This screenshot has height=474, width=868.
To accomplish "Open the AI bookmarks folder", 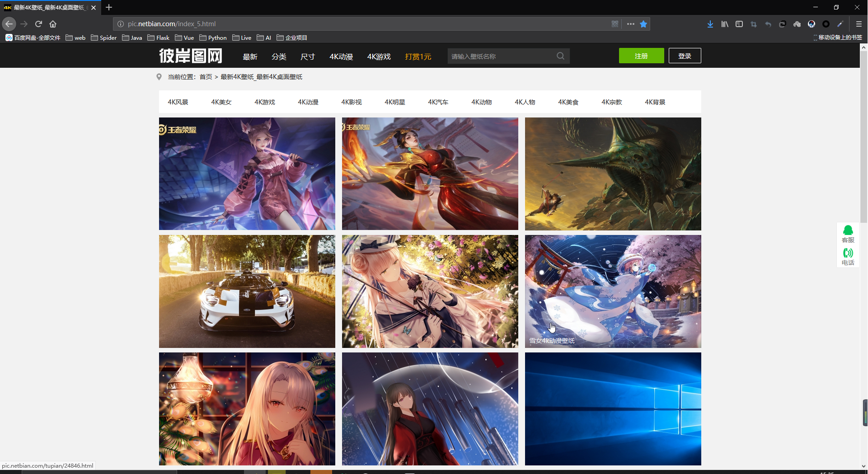I will [264, 38].
